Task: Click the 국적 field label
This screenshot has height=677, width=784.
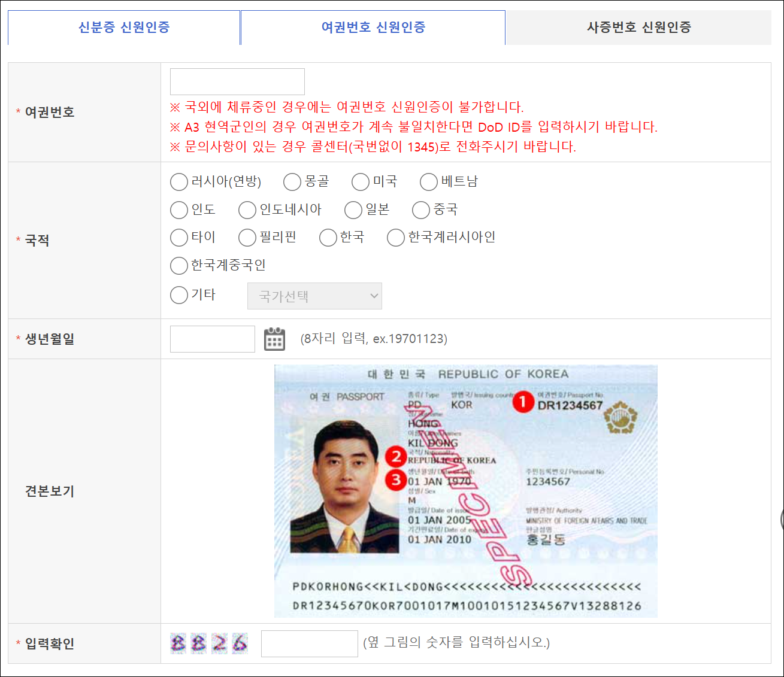Action: tap(37, 241)
